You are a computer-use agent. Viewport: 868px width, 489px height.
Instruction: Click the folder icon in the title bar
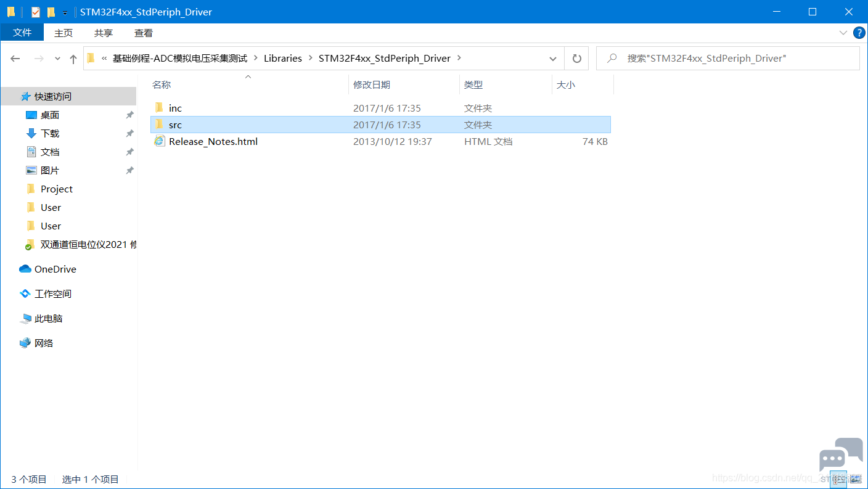click(x=10, y=12)
